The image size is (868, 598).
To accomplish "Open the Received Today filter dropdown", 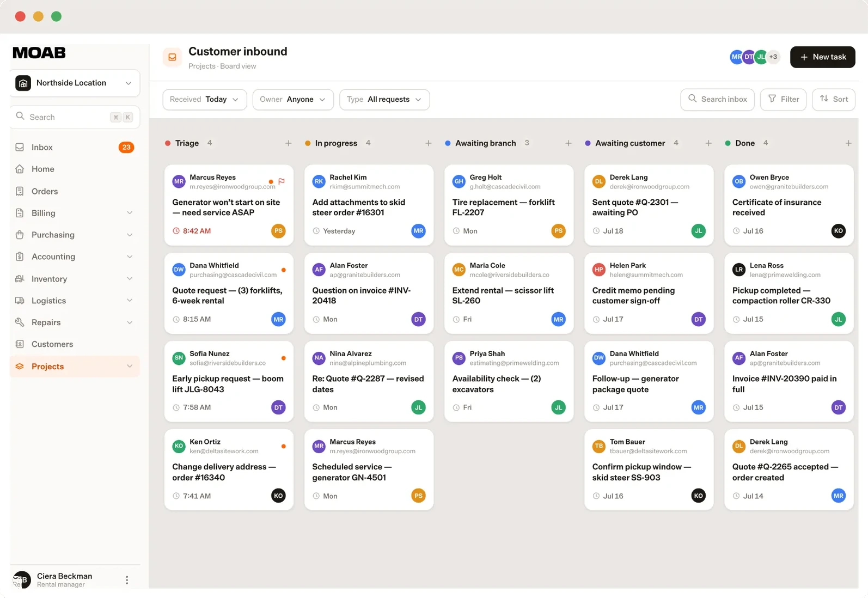I will [205, 100].
